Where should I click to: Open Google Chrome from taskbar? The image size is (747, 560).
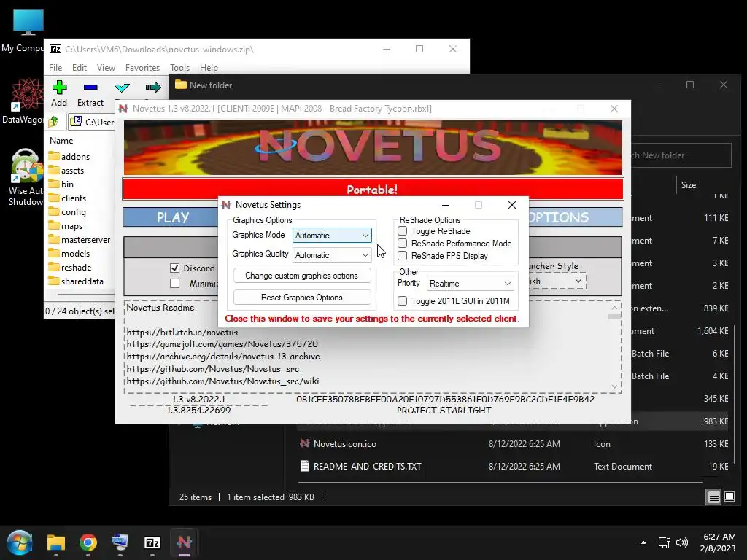pyautogui.click(x=88, y=542)
